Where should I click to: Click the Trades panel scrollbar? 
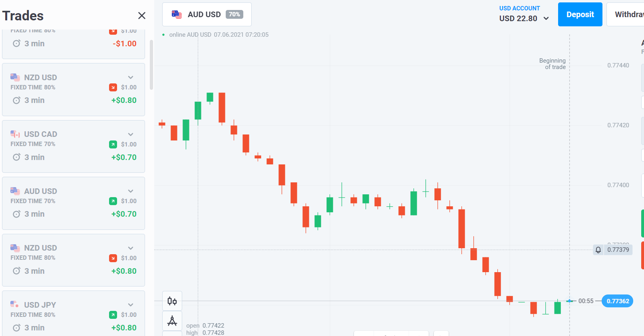151,65
